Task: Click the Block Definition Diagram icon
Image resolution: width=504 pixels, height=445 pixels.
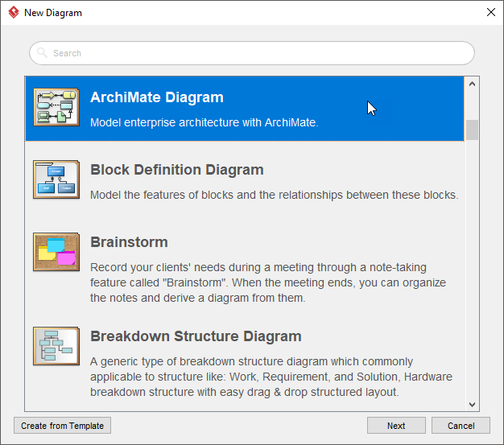Action: pyautogui.click(x=56, y=179)
